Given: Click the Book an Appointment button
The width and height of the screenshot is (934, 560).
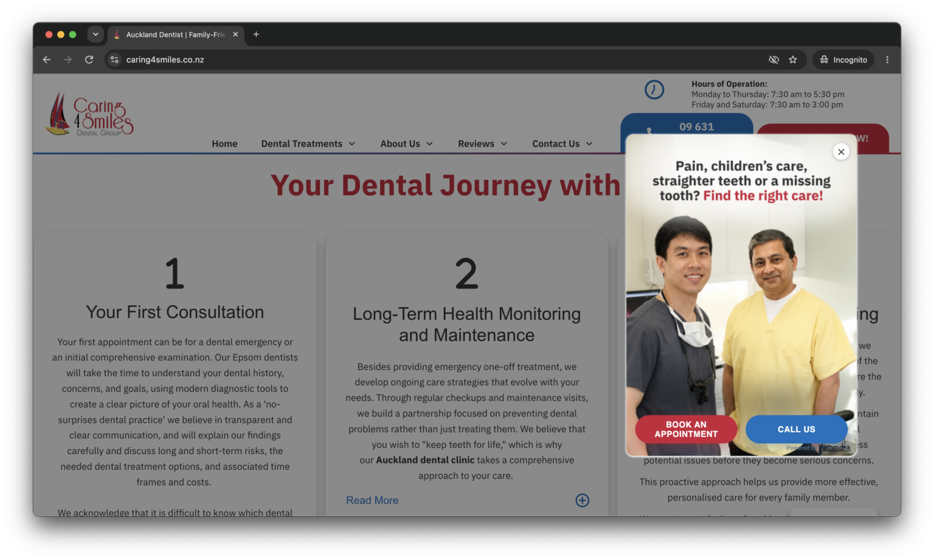Looking at the screenshot, I should tap(686, 429).
